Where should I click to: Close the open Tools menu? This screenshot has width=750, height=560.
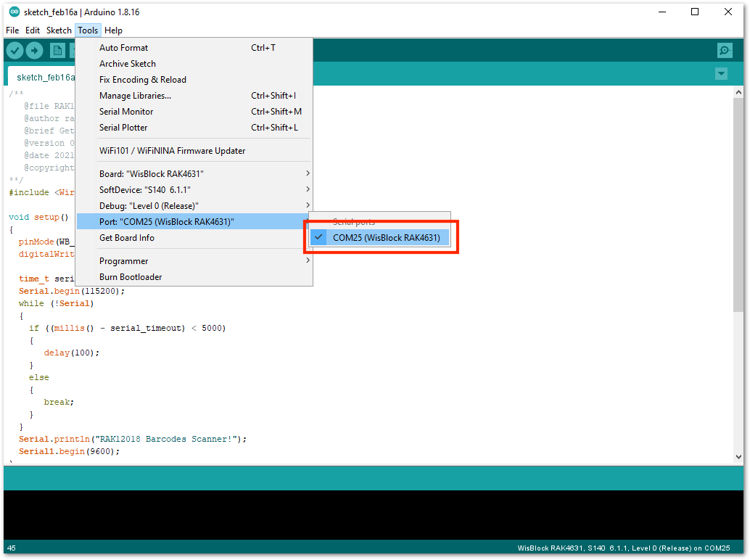pyautogui.click(x=88, y=30)
